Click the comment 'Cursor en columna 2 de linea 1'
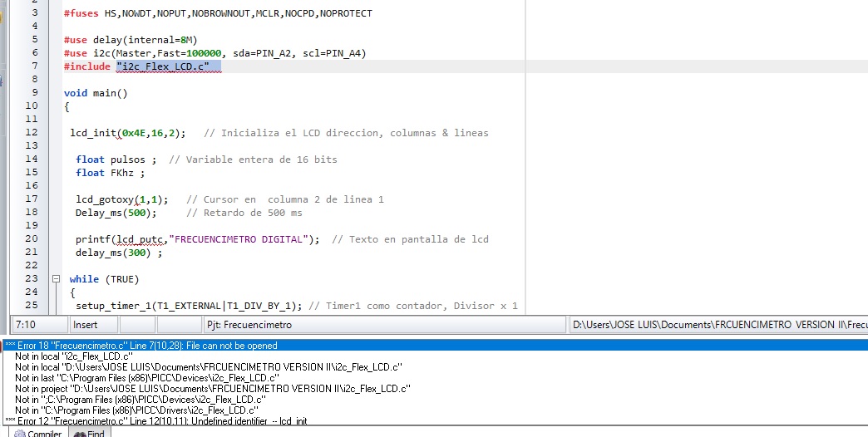This screenshot has width=868, height=437. 285,199
